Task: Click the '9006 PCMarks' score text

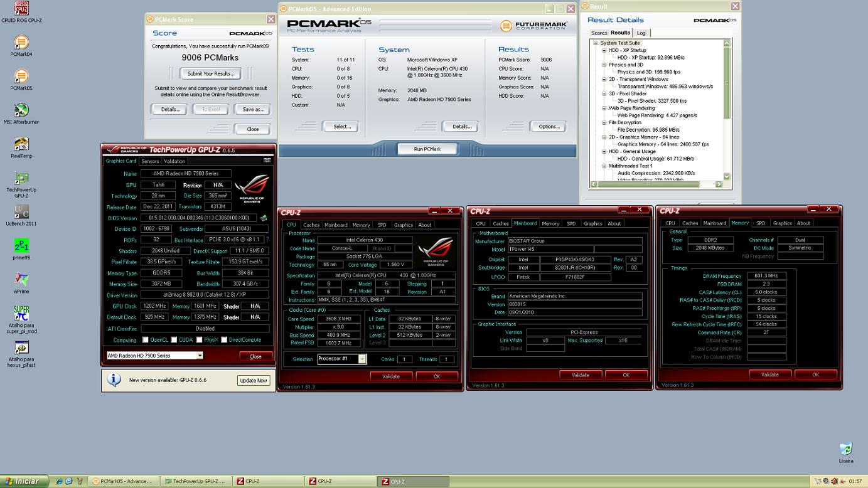Action: coord(210,58)
